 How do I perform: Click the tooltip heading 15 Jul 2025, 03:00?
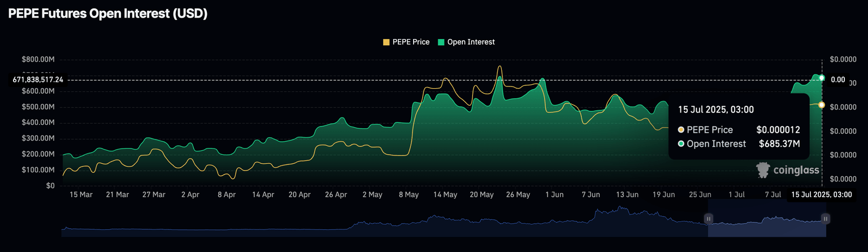pyautogui.click(x=716, y=110)
